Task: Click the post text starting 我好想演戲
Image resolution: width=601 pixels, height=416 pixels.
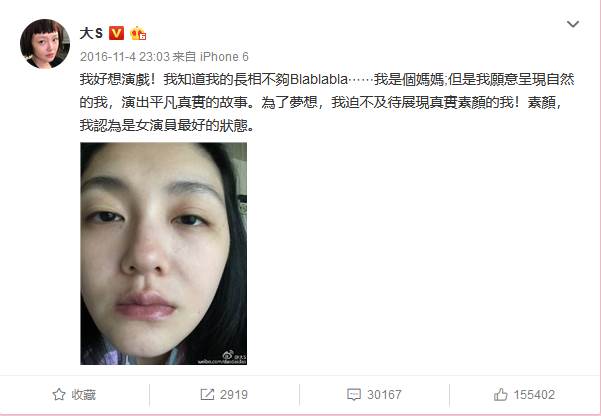Action: [x=327, y=102]
